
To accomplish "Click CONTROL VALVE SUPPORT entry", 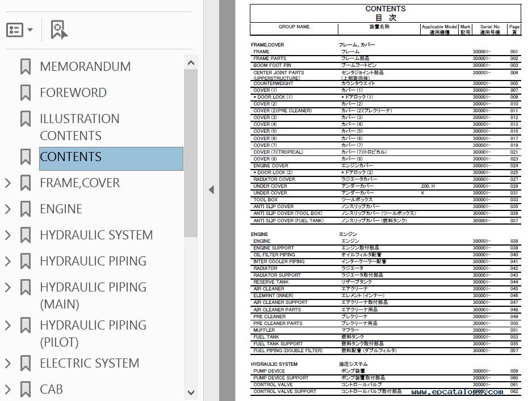I will [284, 391].
